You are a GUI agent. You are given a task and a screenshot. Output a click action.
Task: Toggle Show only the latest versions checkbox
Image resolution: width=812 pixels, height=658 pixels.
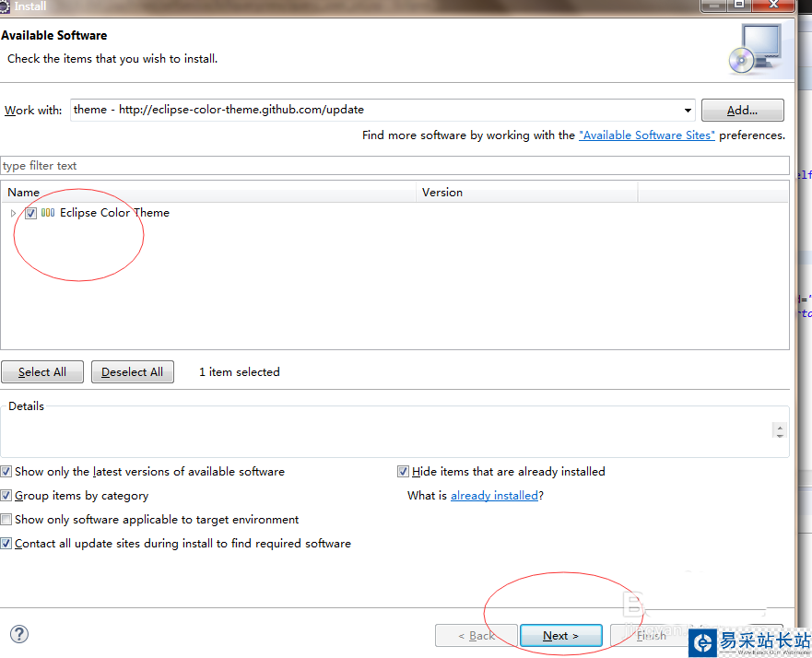point(6,472)
